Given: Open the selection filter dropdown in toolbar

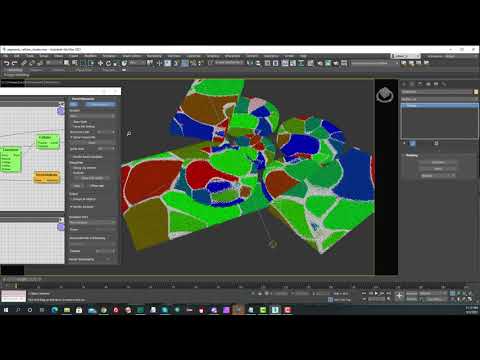Looking at the screenshot, I should click(x=54, y=63).
